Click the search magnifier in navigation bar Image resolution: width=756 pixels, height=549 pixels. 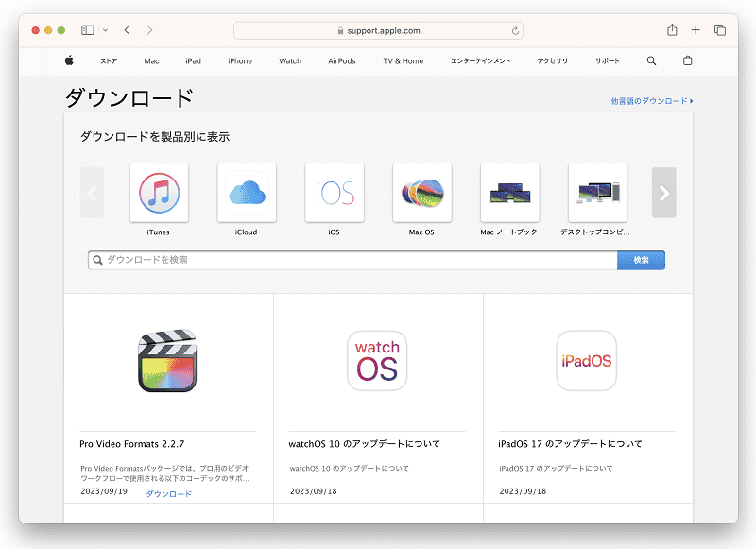point(651,60)
